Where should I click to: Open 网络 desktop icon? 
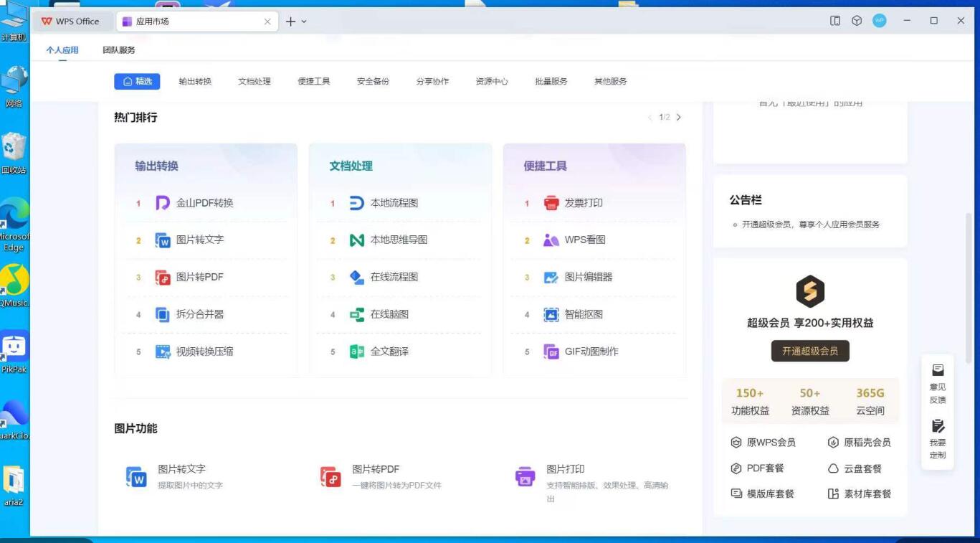pyautogui.click(x=14, y=87)
